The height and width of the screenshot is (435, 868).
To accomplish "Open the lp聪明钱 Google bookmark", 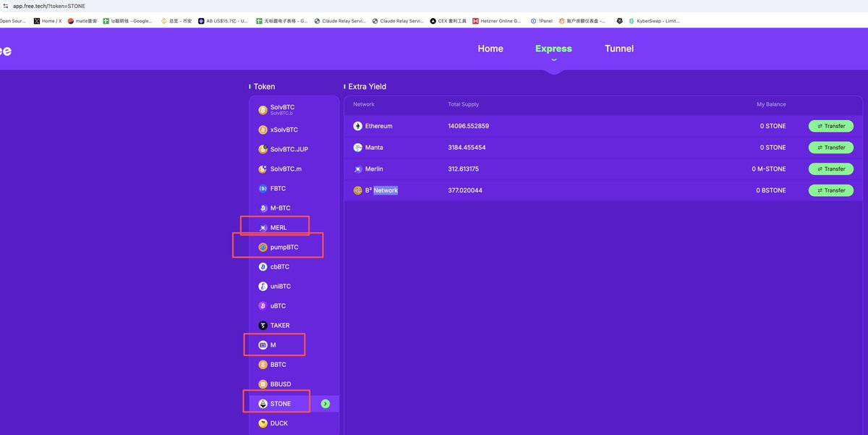I will pos(127,21).
